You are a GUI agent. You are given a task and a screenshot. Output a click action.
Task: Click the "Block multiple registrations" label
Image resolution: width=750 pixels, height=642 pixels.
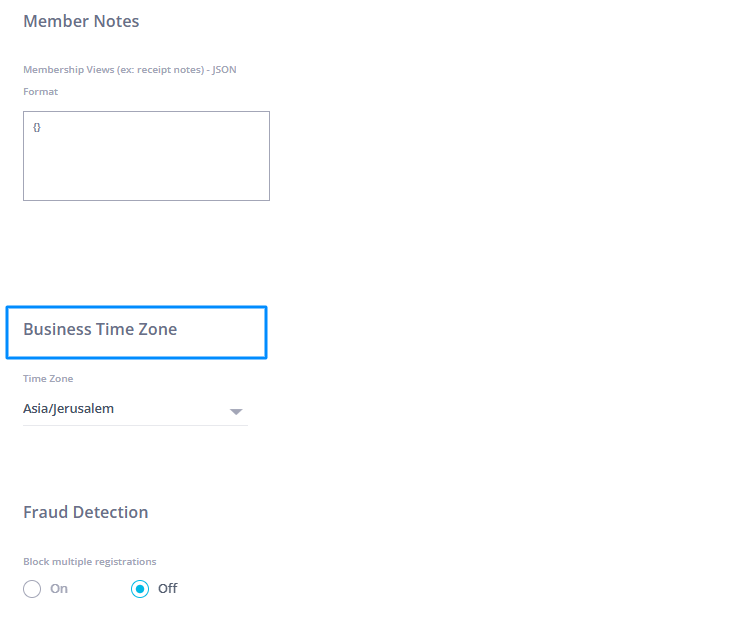(x=90, y=562)
